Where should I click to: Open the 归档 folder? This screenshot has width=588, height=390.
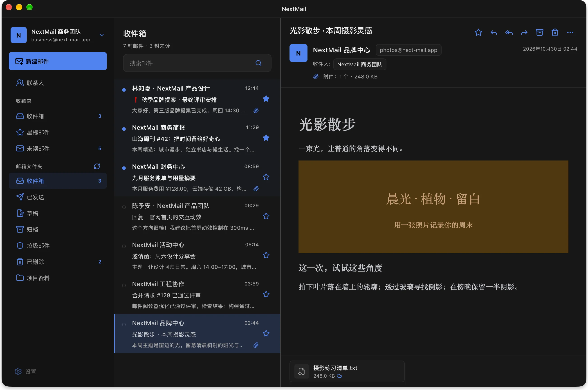pos(58,229)
